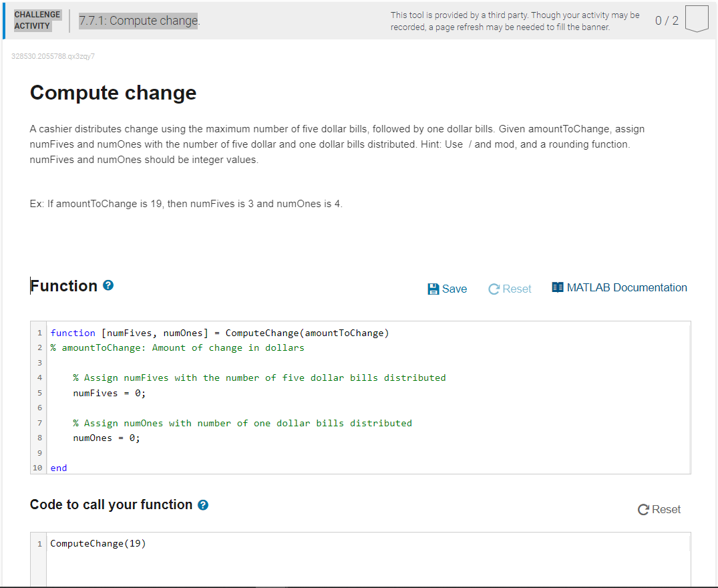Click the Compute change page heading

pos(112,93)
